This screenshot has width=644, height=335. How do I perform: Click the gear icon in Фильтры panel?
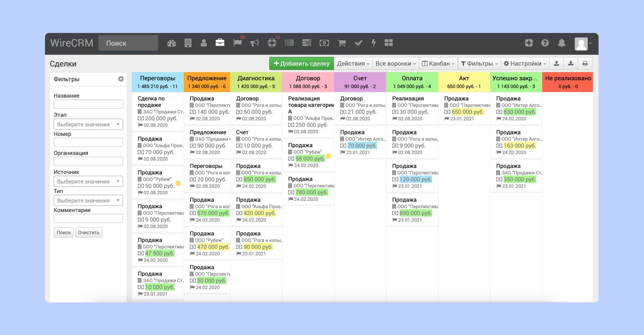click(x=121, y=79)
